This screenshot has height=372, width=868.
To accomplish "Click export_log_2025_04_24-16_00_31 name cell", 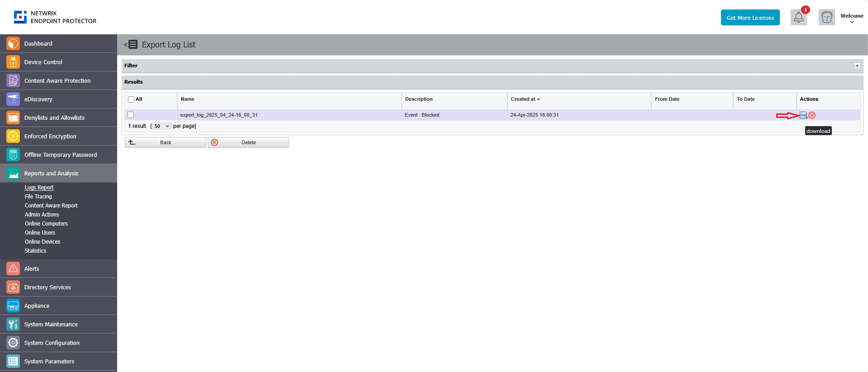I will [219, 115].
